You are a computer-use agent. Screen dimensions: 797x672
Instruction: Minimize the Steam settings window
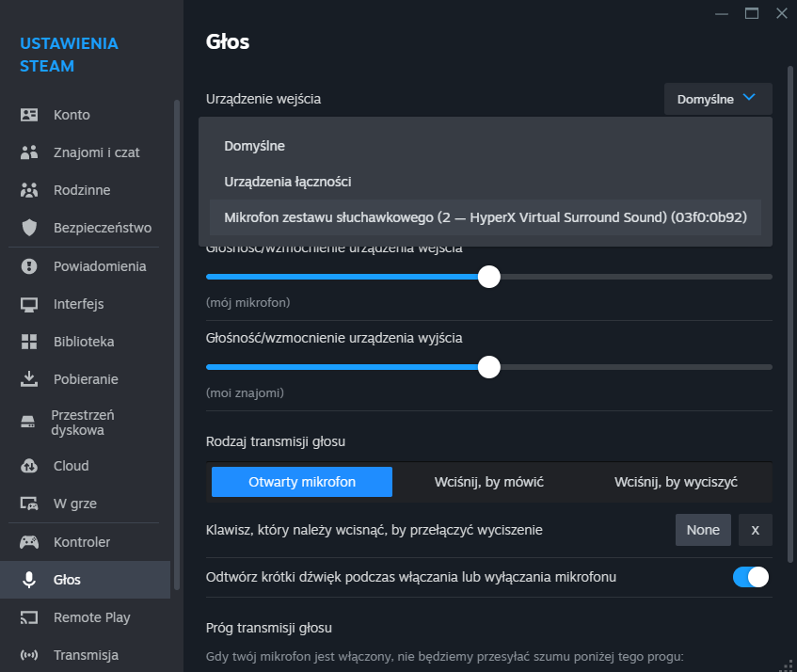(x=722, y=14)
